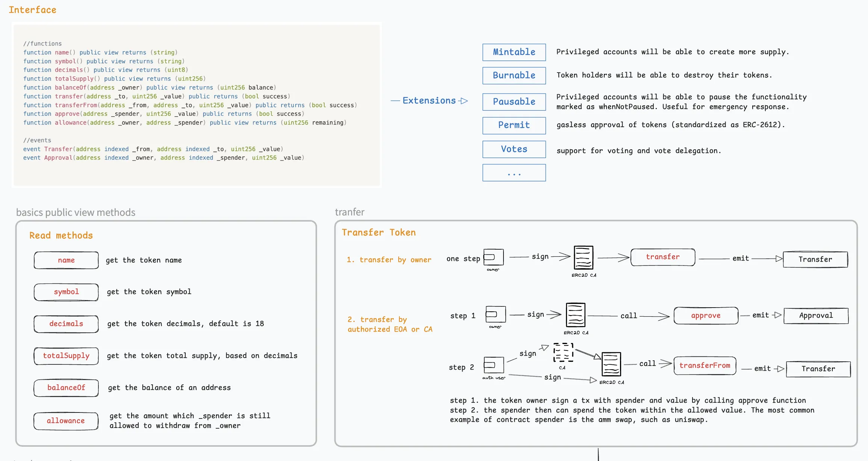Click the Pausable extension box
Image resolution: width=868 pixels, height=461 pixels.
514,102
